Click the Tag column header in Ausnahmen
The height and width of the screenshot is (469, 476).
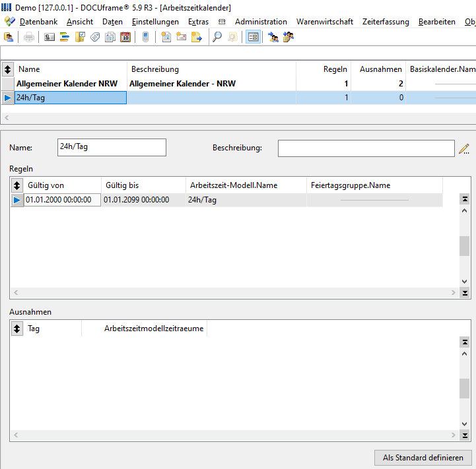coord(52,328)
